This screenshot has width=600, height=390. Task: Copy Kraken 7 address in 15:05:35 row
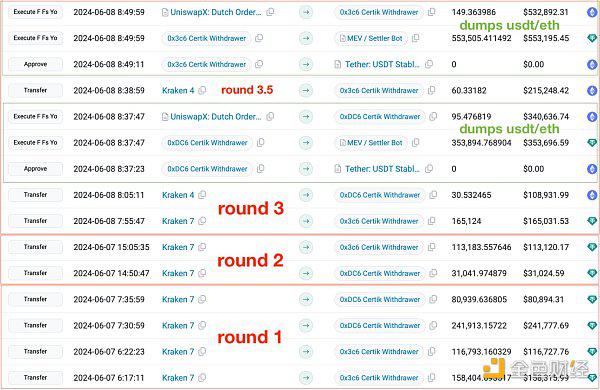coord(202,247)
